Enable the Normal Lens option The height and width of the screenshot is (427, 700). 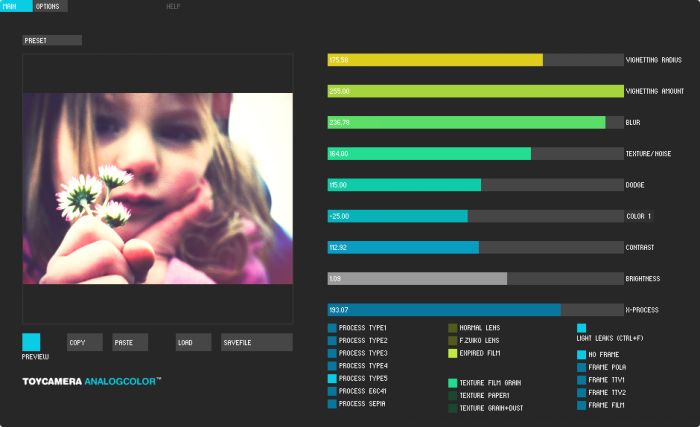tap(453, 328)
